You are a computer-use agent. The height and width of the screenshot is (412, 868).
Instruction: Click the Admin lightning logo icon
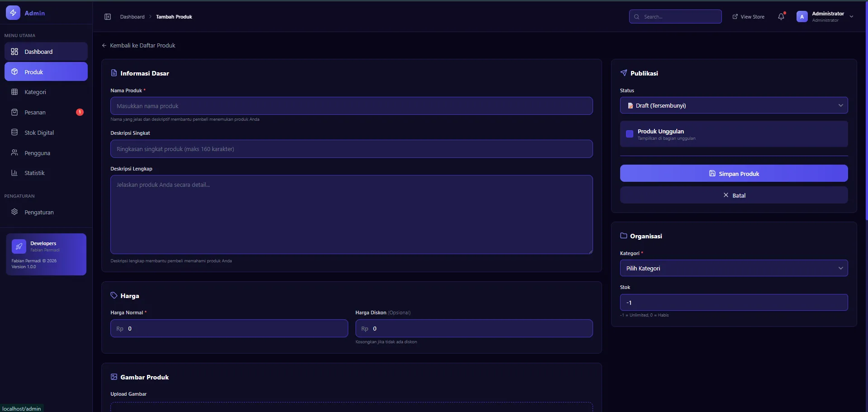pyautogui.click(x=13, y=13)
